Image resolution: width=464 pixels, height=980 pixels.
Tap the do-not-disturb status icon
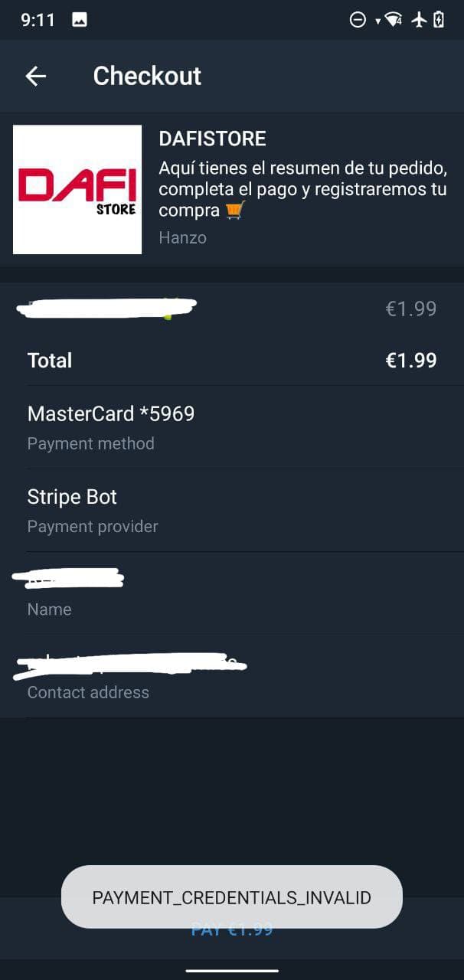[x=358, y=21]
